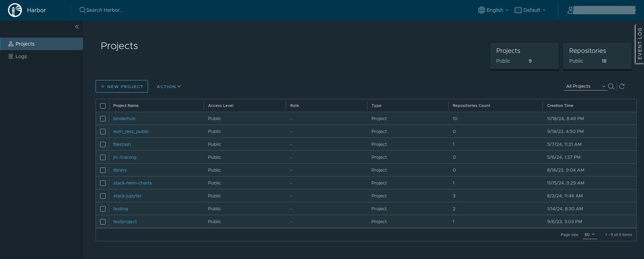Open the stack-helm-charts project link

pyautogui.click(x=132, y=183)
